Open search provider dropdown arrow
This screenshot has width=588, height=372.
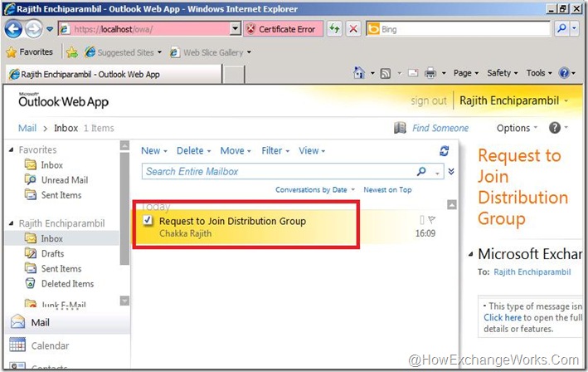click(x=574, y=29)
